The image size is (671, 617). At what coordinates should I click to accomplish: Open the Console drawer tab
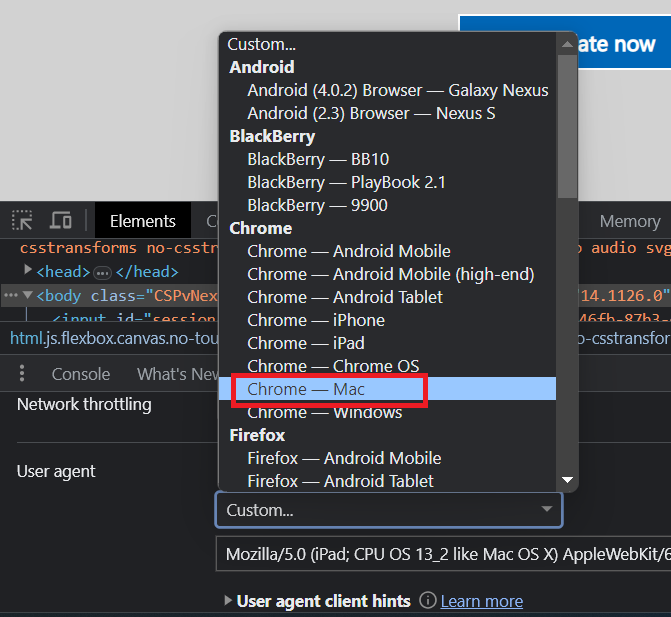pyautogui.click(x=81, y=374)
